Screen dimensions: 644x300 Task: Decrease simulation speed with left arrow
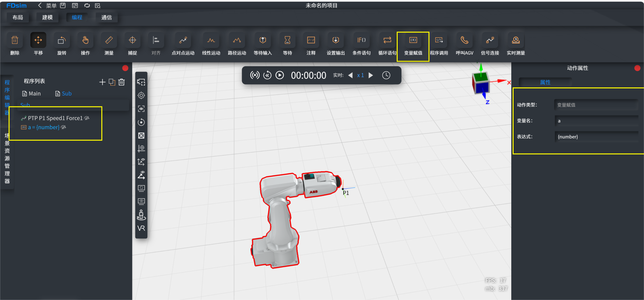350,75
